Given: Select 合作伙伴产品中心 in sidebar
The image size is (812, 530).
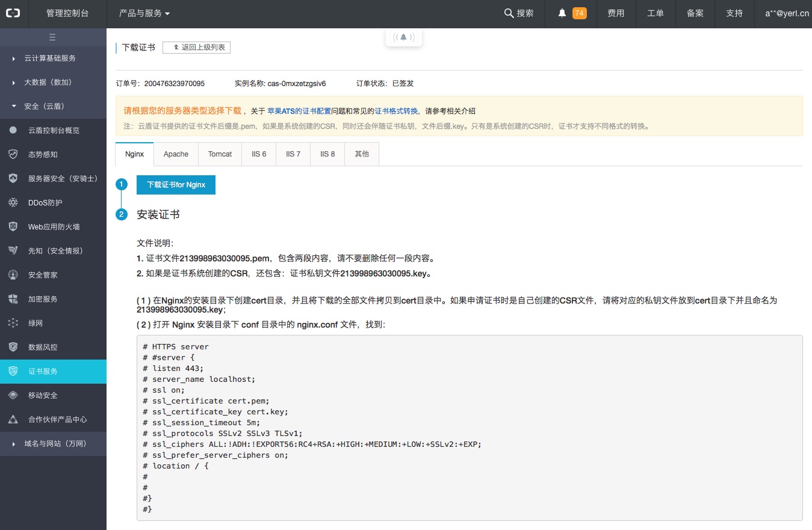Looking at the screenshot, I should click(53, 419).
